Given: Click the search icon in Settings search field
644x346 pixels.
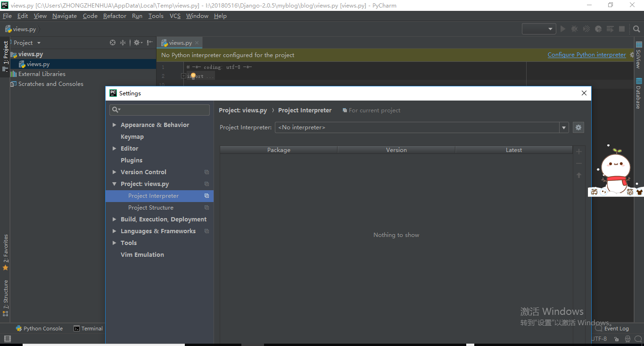Looking at the screenshot, I should (x=116, y=110).
